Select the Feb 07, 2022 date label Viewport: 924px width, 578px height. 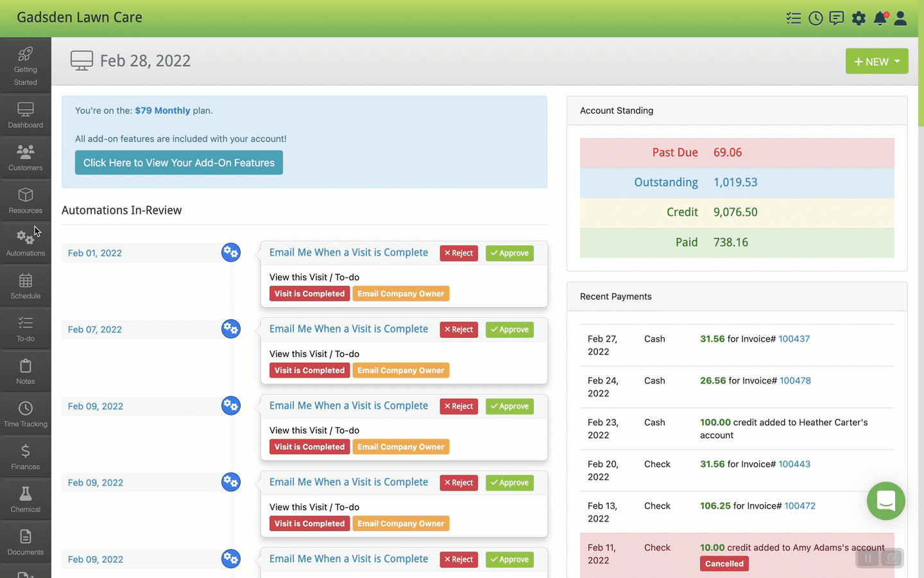(95, 329)
